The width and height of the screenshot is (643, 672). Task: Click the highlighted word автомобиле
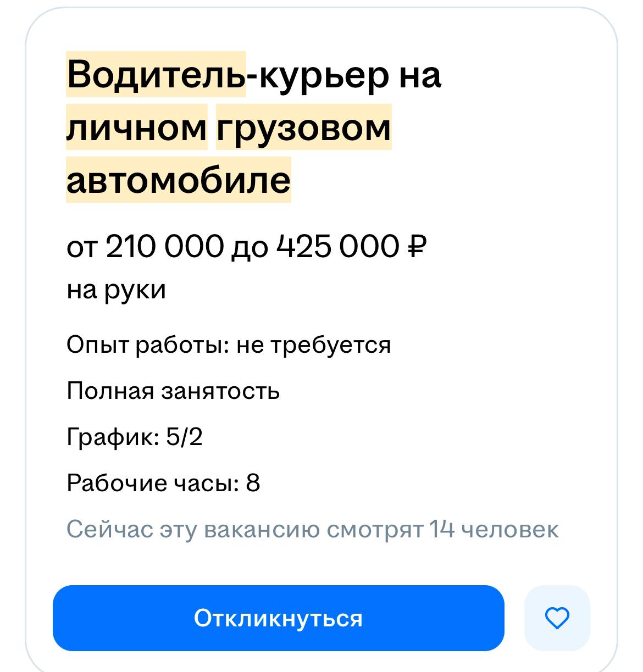tap(179, 180)
